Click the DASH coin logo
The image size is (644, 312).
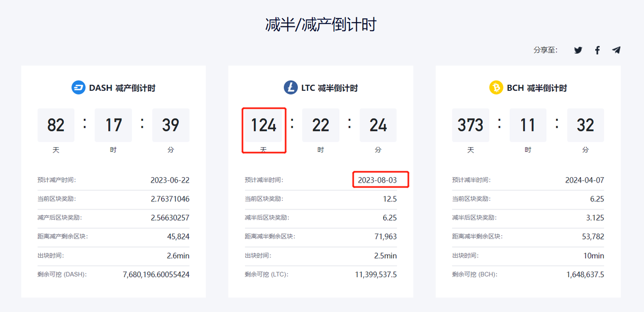tap(79, 88)
